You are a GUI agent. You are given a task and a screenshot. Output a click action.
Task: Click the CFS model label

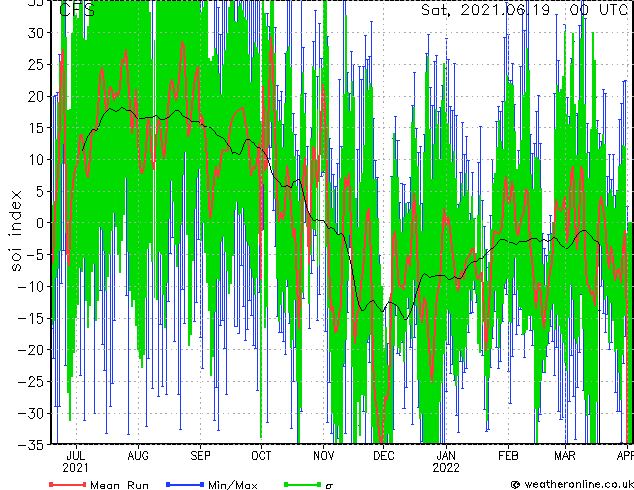pos(77,10)
